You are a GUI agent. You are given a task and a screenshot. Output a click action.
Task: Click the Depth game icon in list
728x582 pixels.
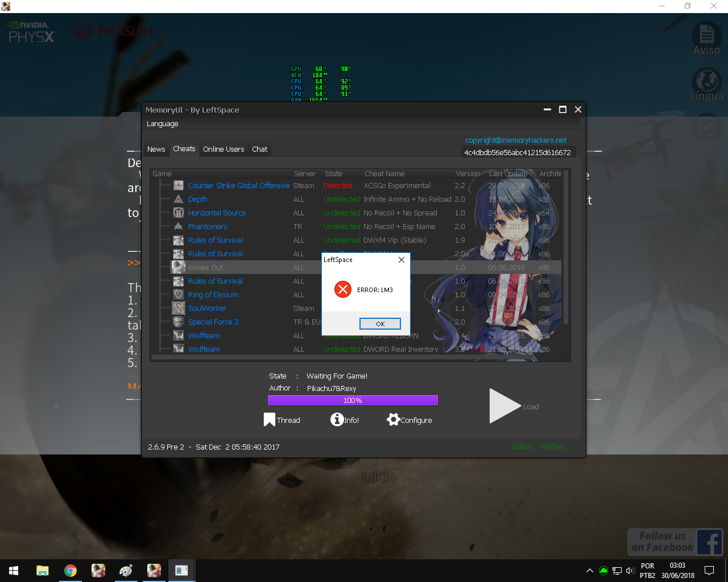179,199
